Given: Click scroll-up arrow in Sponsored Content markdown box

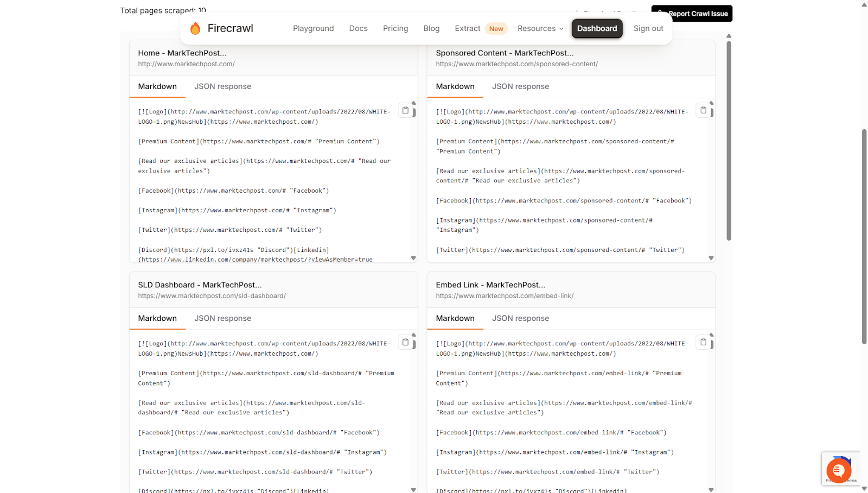Looking at the screenshot, I should click(711, 103).
